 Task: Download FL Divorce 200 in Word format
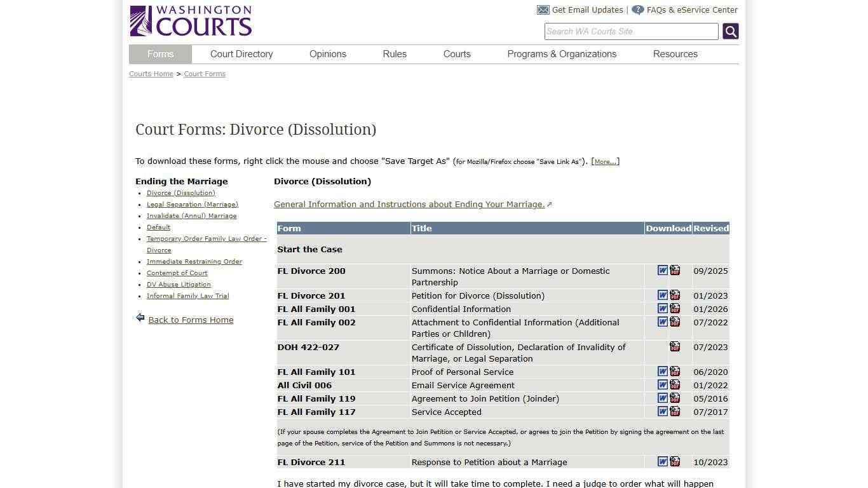(662, 271)
